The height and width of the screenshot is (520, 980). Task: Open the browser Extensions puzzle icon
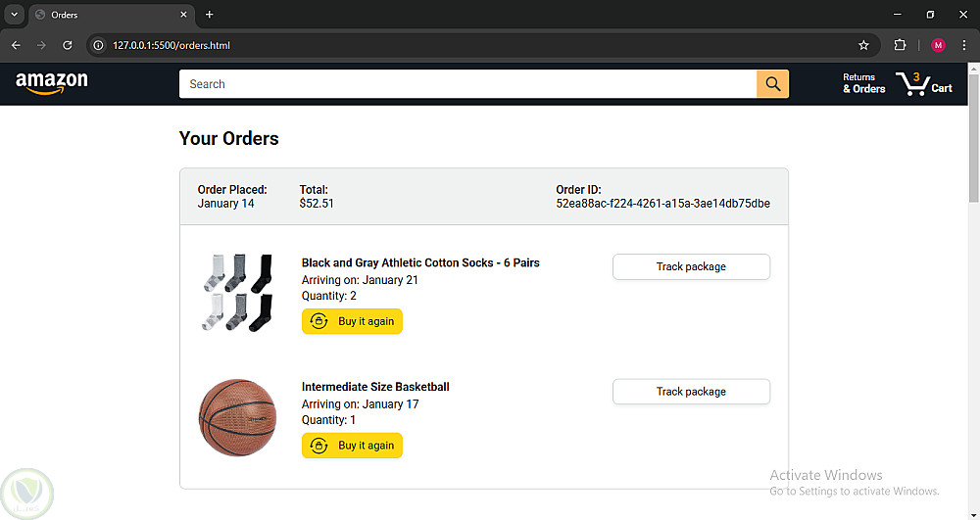pyautogui.click(x=901, y=45)
